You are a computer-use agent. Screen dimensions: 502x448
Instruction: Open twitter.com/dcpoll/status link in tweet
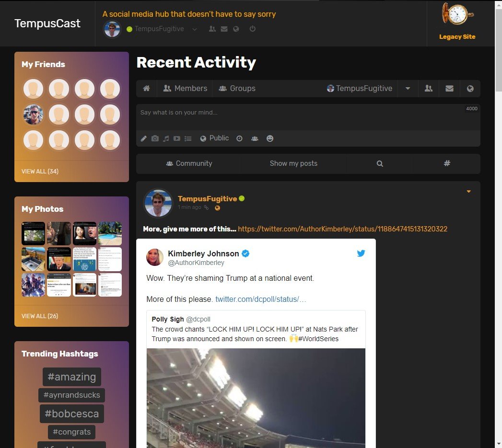261,299
